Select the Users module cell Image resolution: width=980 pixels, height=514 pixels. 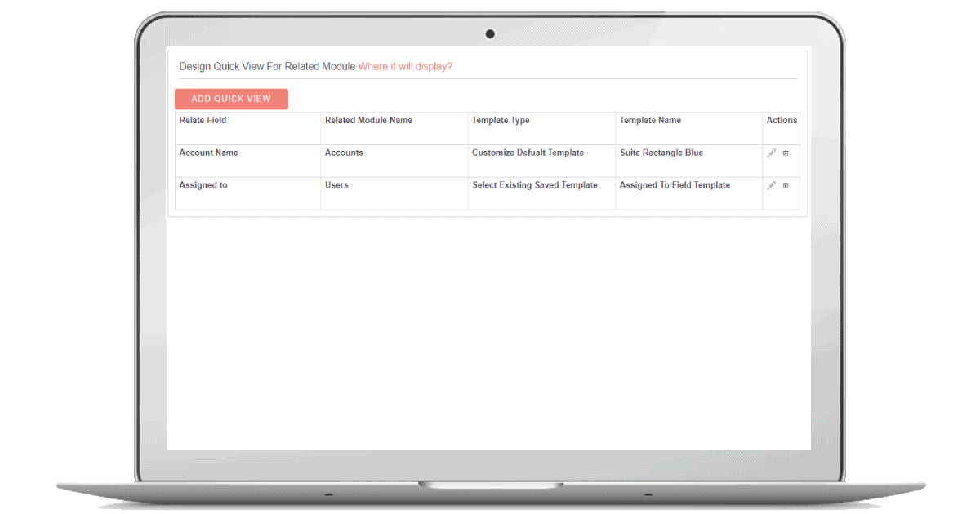point(336,186)
